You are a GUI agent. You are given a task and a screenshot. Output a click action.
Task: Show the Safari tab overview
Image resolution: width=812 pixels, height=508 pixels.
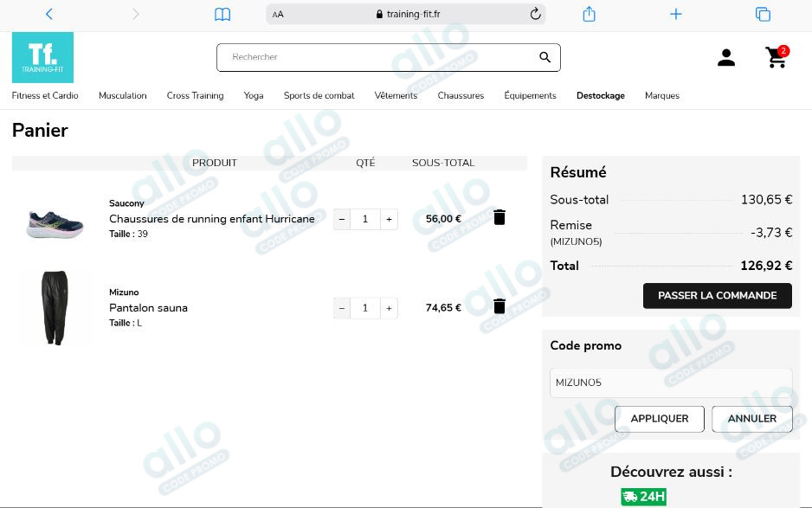coord(763,14)
